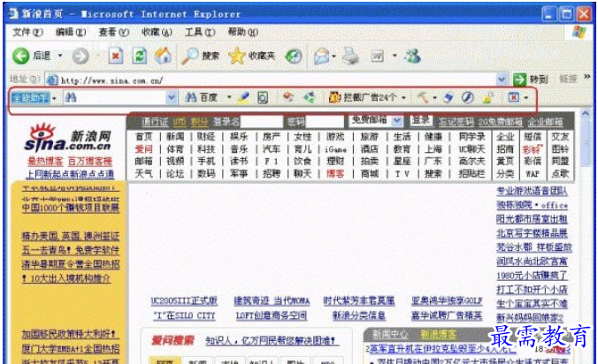Click the ad-block (拦截广告24个) button
Viewport: 598px width, 364px height.
pyautogui.click(x=363, y=97)
